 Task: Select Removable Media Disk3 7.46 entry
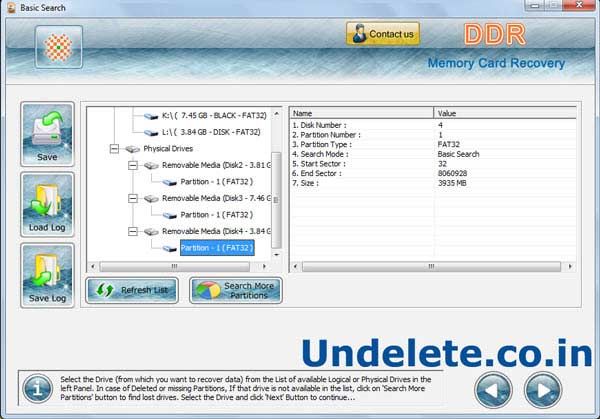(x=216, y=198)
